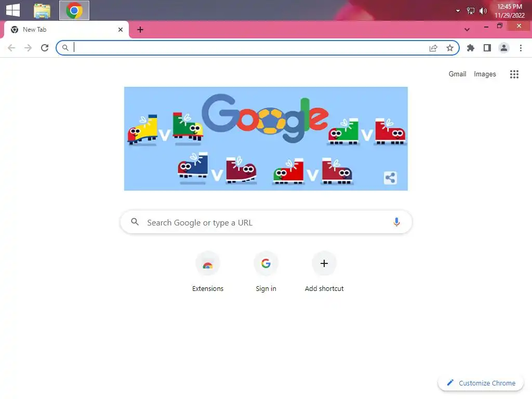Restore down the Chrome window

click(500, 26)
